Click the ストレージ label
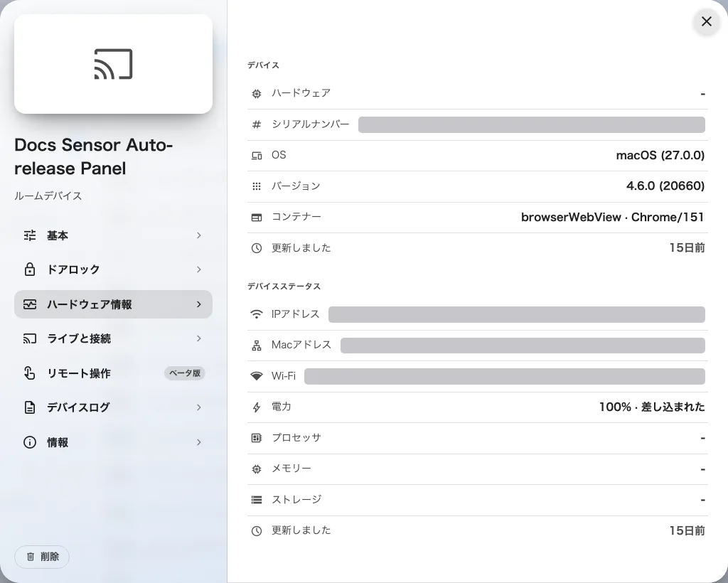Image resolution: width=728 pixels, height=583 pixels. (x=296, y=499)
